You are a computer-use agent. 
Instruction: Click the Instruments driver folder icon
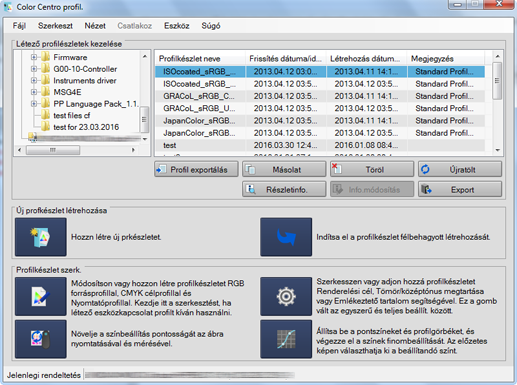[45, 80]
